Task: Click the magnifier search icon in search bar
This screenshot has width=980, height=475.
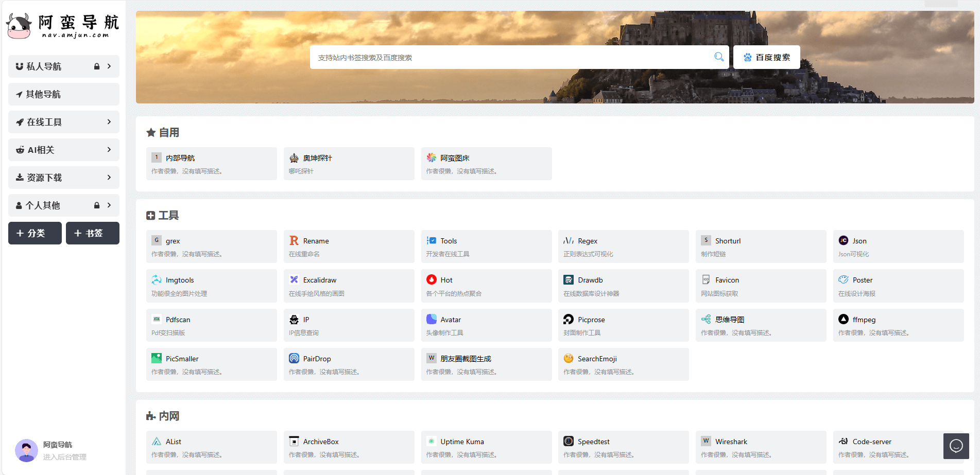Action: 719,57
